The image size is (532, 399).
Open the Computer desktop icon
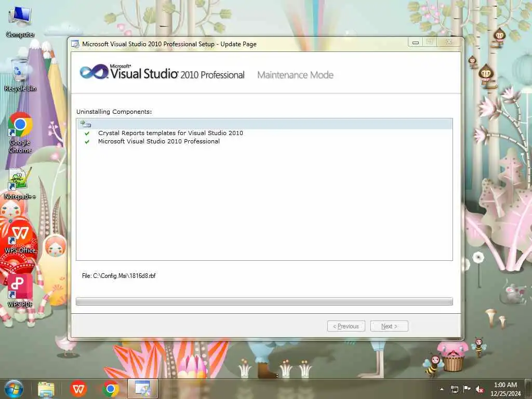tap(20, 22)
